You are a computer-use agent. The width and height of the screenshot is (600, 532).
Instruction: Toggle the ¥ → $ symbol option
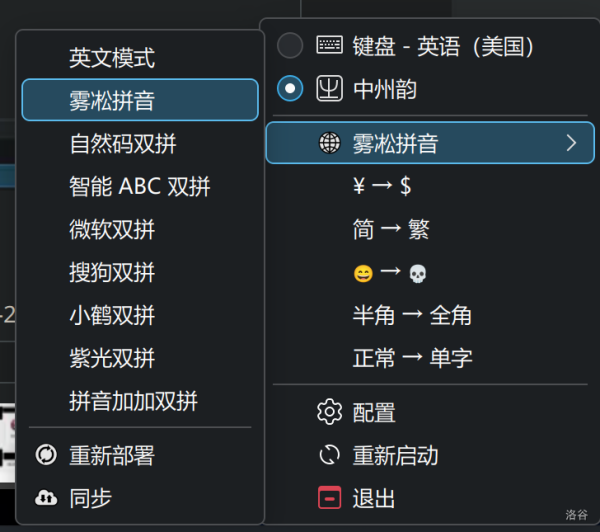pyautogui.click(x=382, y=186)
